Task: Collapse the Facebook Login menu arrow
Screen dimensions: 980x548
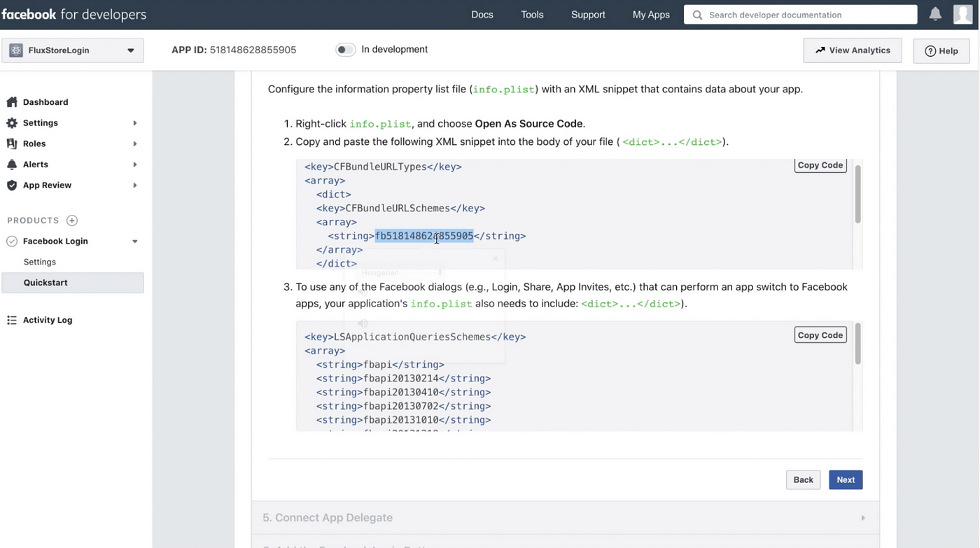Action: tap(135, 241)
